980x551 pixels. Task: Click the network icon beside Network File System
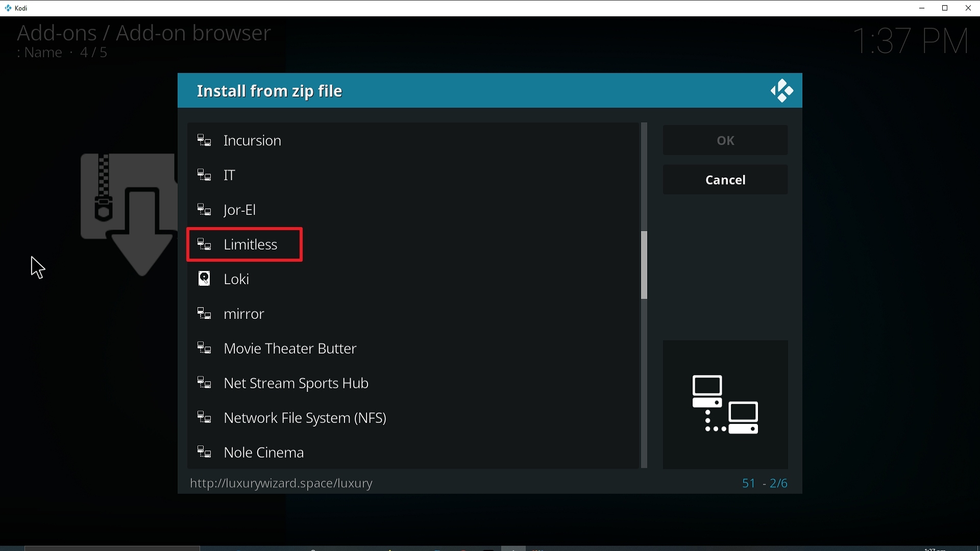point(204,418)
